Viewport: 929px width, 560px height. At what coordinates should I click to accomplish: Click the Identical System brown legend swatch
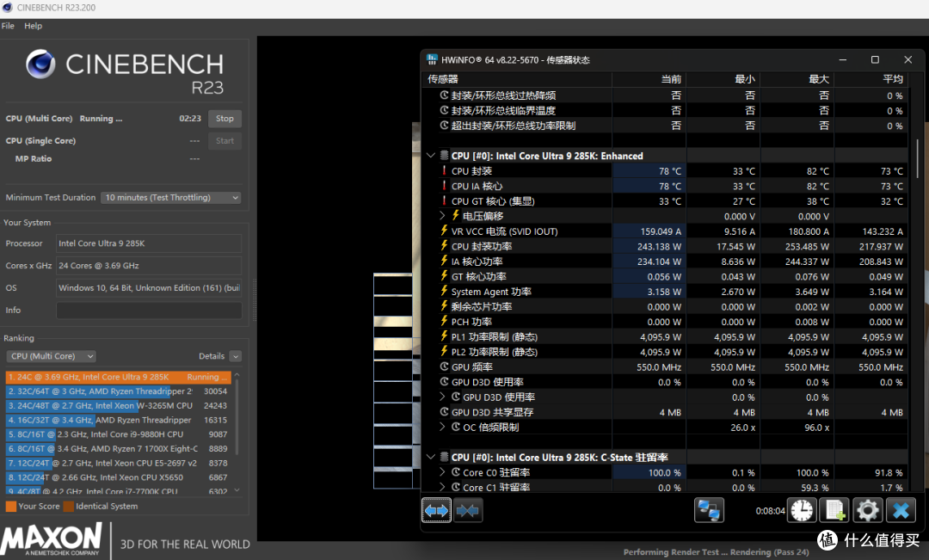[69, 506]
